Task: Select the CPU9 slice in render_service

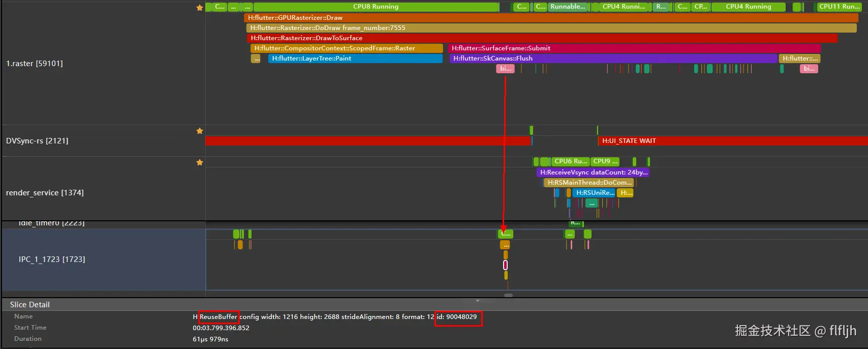Action: (x=605, y=161)
